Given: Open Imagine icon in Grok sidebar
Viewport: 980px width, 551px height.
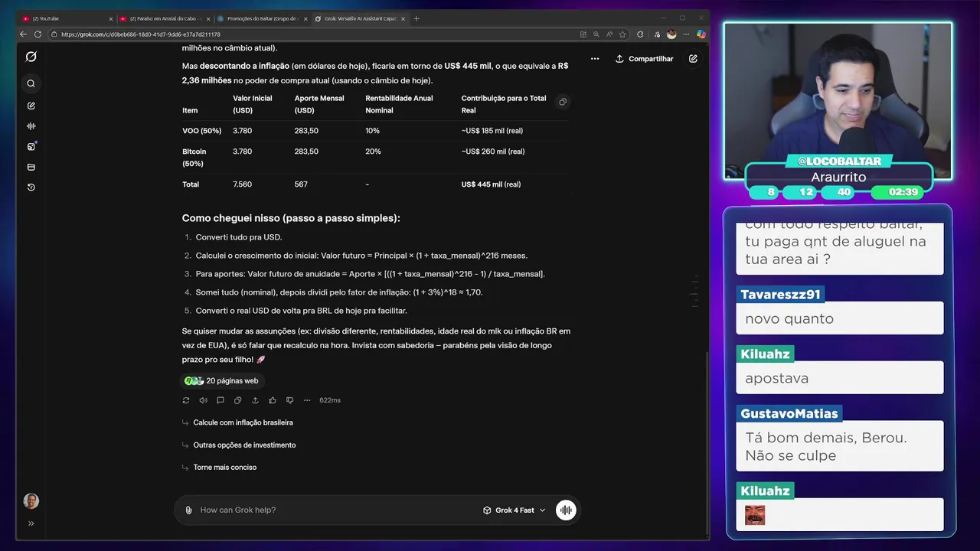Looking at the screenshot, I should point(31,146).
